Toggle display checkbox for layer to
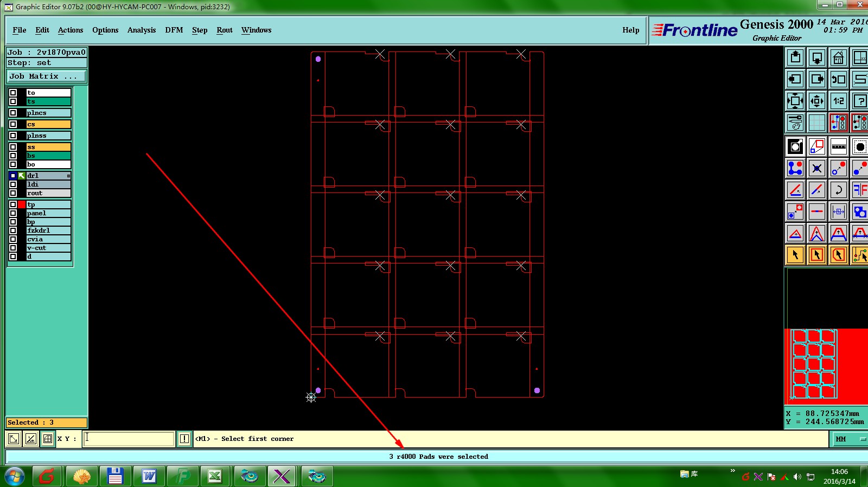 (x=13, y=93)
